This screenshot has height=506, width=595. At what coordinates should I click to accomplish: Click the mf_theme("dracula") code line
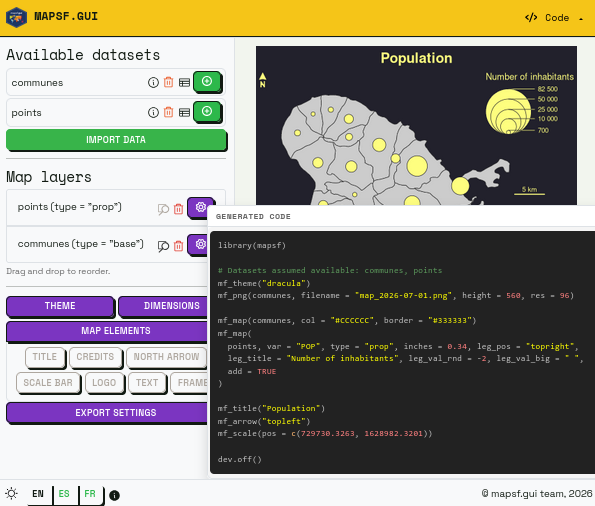point(264,284)
